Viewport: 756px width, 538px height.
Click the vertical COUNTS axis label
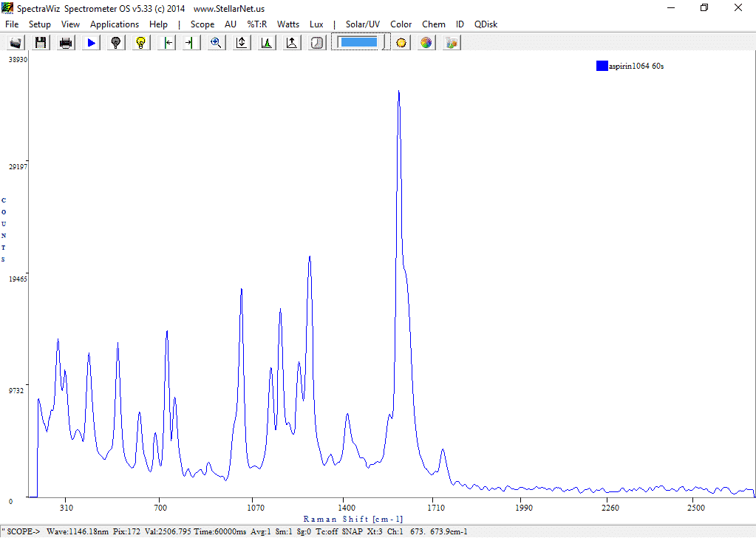point(4,230)
